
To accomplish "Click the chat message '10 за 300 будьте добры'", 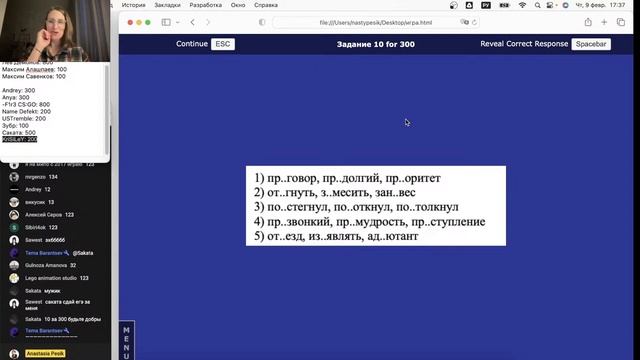I will pos(73,319).
